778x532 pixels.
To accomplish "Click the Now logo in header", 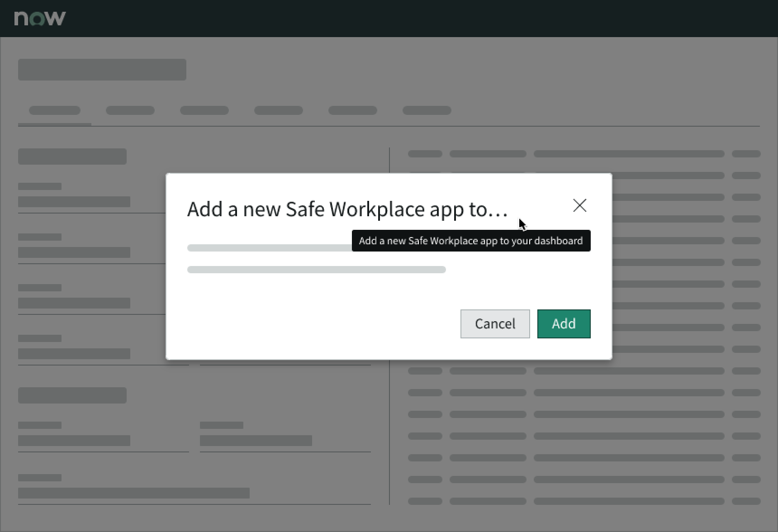I will coord(40,18).
